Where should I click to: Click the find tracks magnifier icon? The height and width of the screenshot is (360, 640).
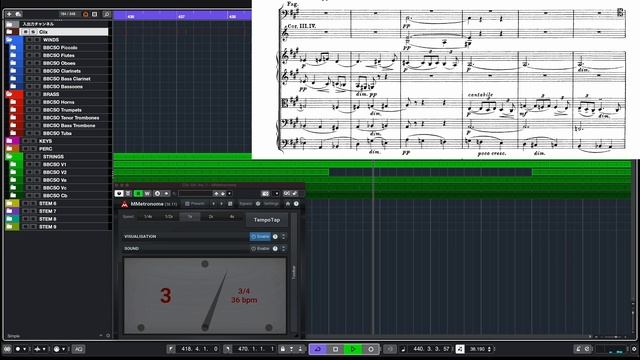tap(107, 14)
